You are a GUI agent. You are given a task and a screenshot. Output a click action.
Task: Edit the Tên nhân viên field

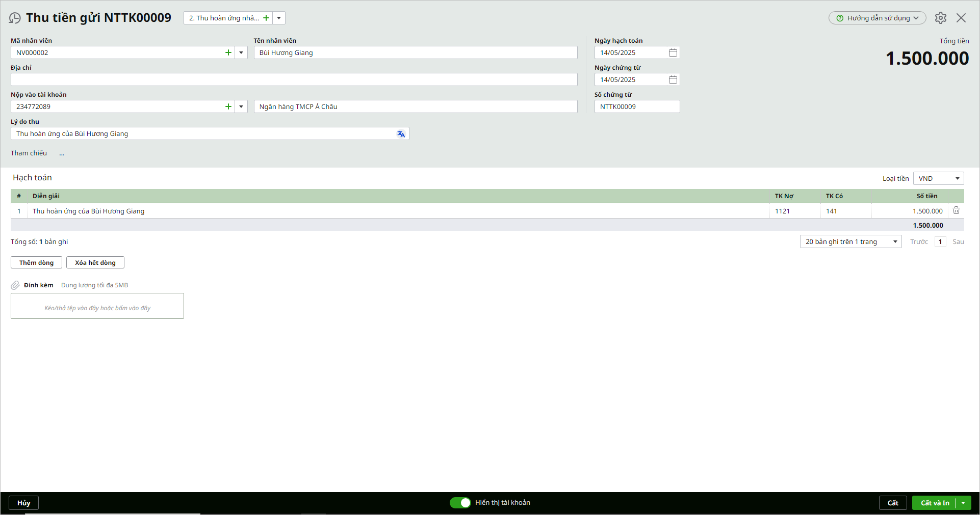pos(416,52)
